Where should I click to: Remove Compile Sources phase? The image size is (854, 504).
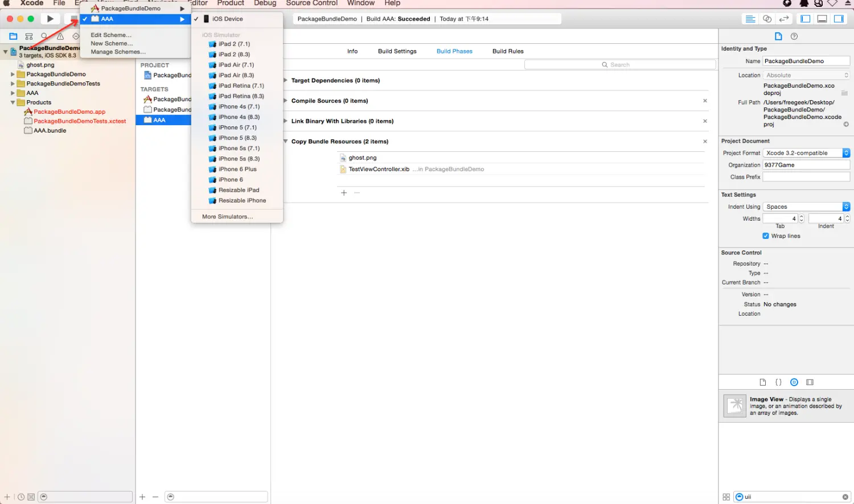pyautogui.click(x=705, y=101)
